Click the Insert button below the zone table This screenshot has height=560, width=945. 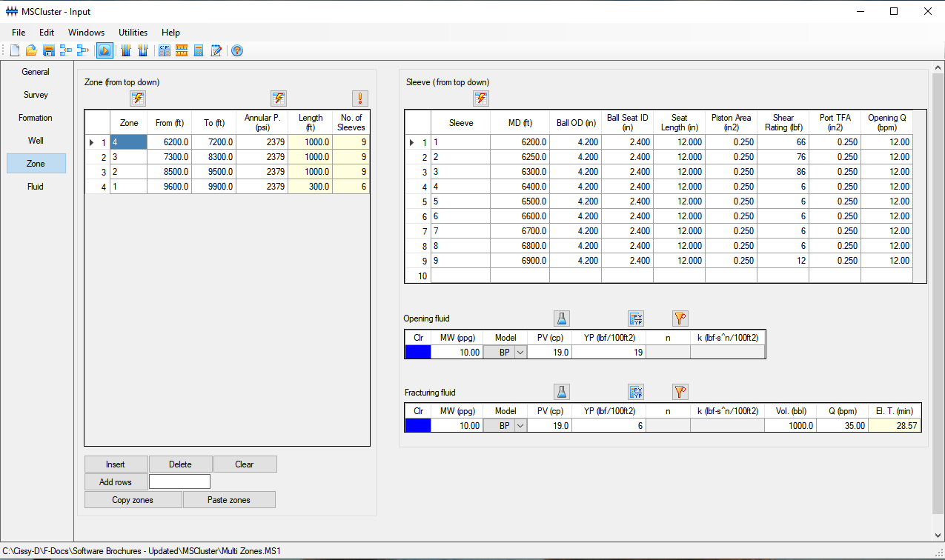tap(116, 464)
